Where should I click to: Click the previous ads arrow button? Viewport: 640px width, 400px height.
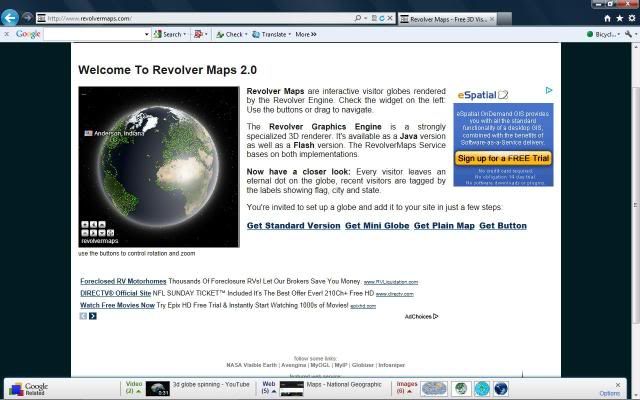click(83, 316)
